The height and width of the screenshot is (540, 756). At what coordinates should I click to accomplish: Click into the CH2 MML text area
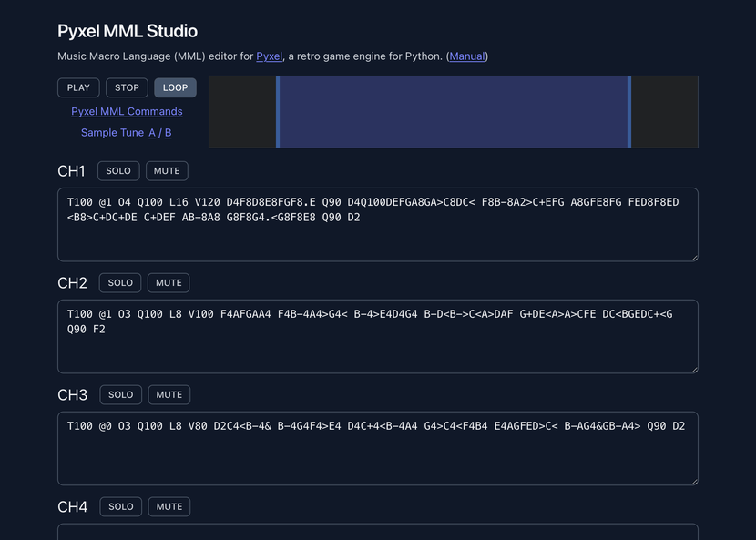[378, 337]
